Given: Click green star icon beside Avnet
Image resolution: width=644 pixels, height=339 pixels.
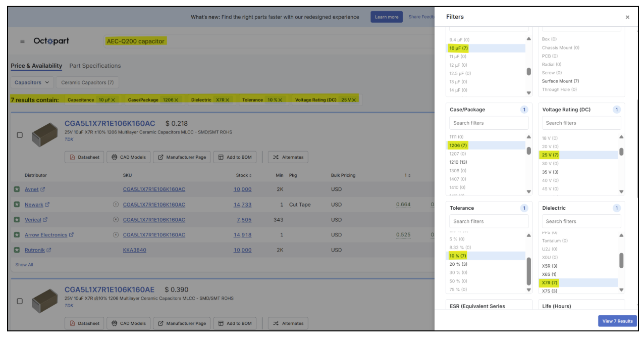Looking at the screenshot, I should click(x=17, y=189).
